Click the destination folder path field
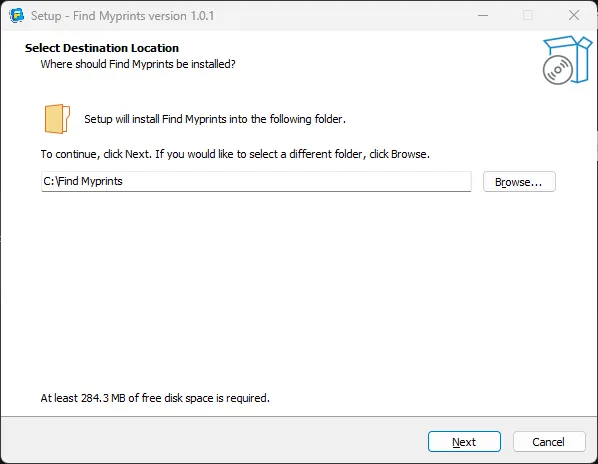This screenshot has width=598, height=464. [x=256, y=181]
